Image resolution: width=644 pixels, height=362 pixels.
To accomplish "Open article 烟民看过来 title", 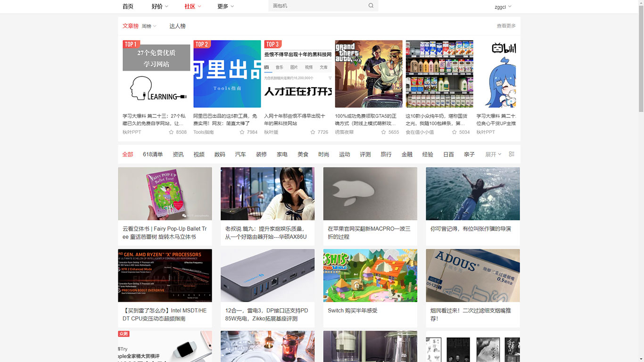I will tap(471, 314).
